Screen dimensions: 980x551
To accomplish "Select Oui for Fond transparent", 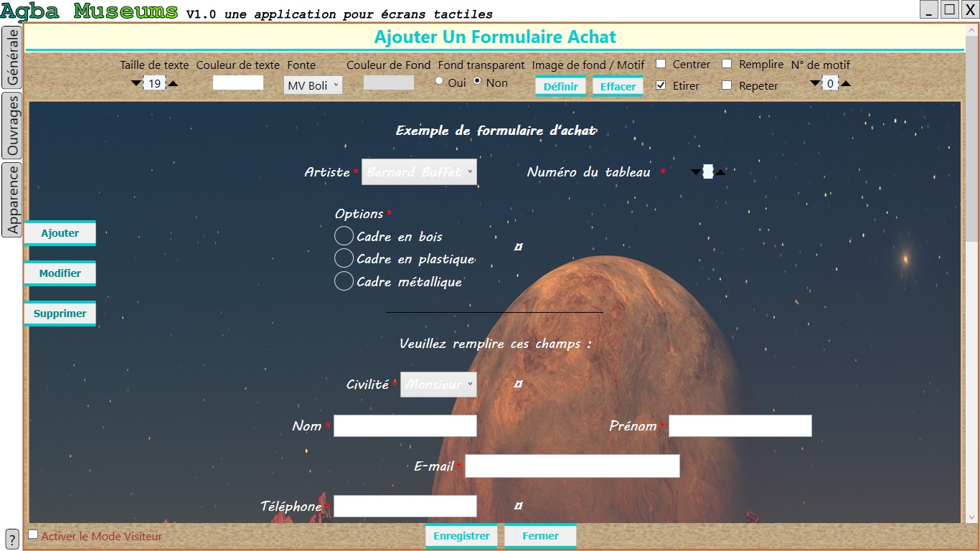I will [x=440, y=81].
